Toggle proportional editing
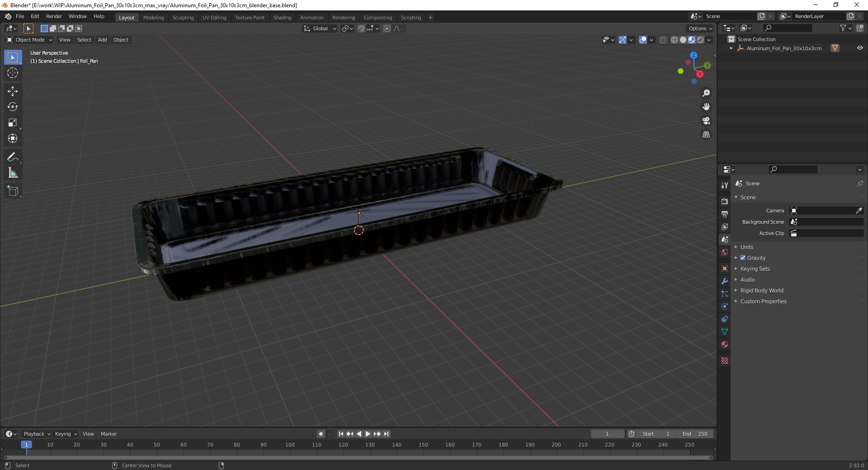868x470 pixels. coord(387,28)
